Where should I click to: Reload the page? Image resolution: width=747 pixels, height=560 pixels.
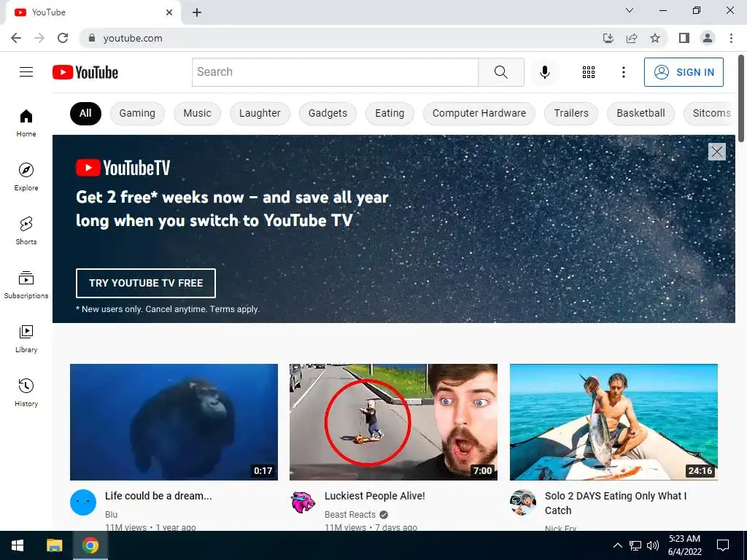point(63,38)
